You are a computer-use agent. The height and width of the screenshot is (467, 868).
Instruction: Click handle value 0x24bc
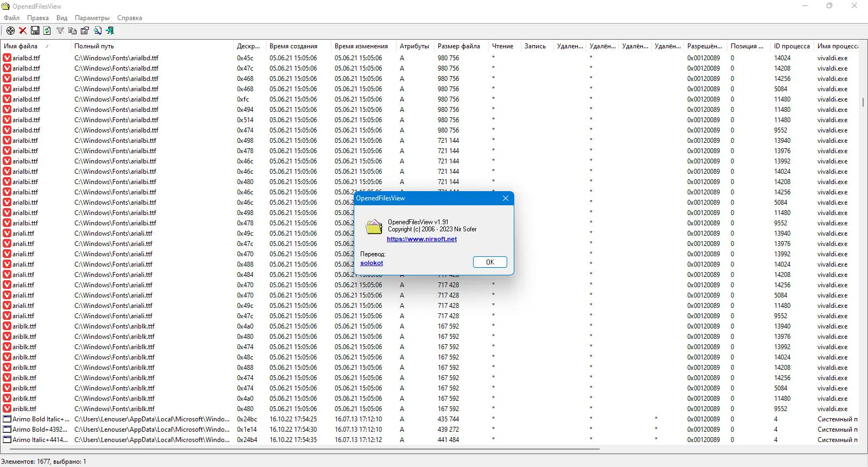click(x=247, y=419)
